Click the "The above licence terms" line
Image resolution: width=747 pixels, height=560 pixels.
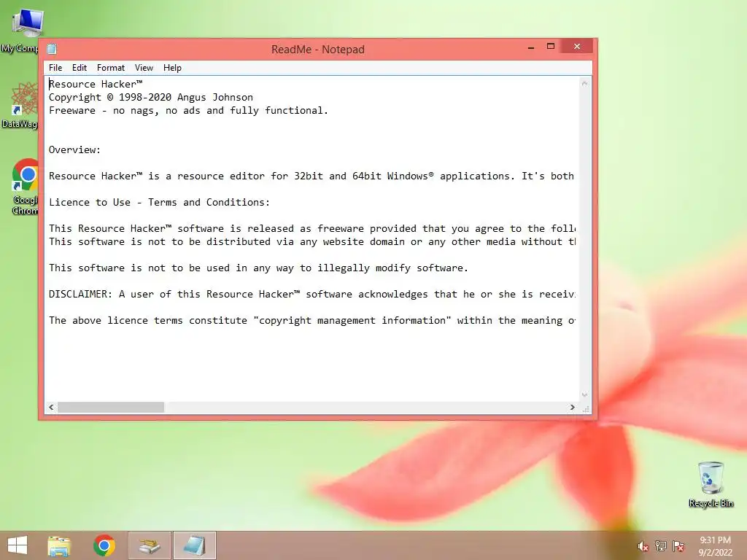311,320
